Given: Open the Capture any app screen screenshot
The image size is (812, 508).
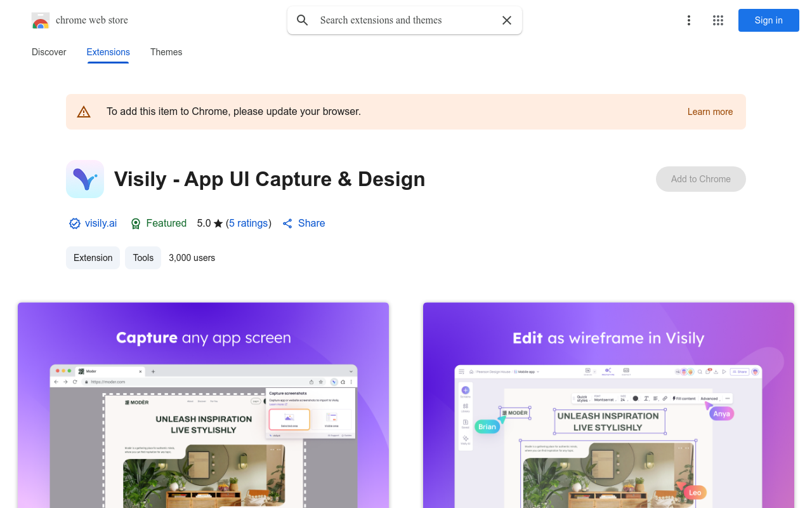Looking at the screenshot, I should 203,405.
